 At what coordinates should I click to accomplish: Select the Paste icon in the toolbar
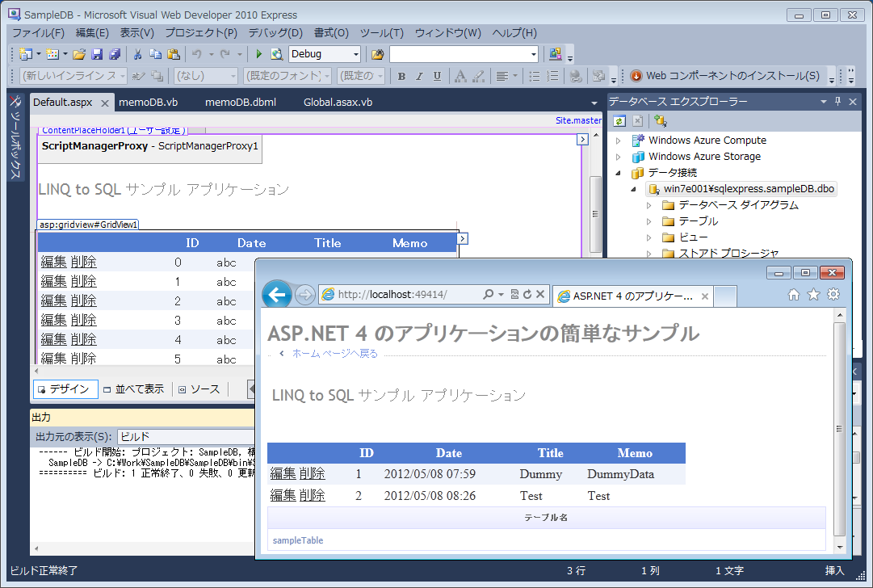click(174, 53)
